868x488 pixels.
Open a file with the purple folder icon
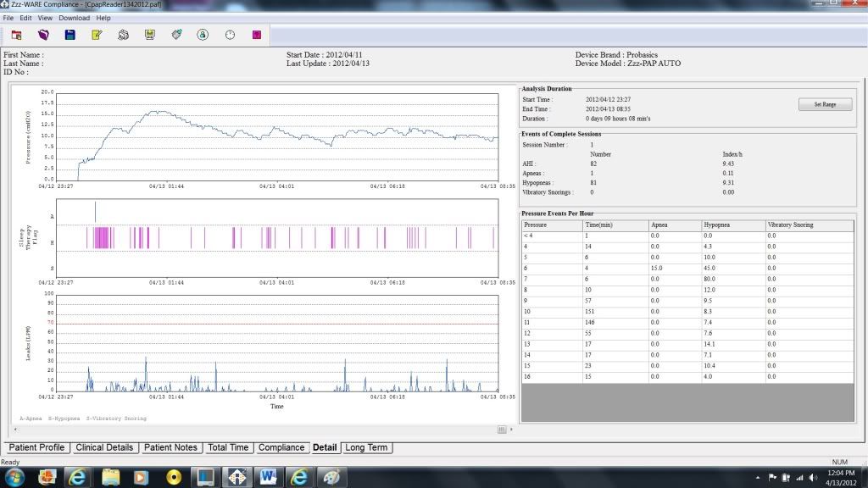[x=43, y=35]
